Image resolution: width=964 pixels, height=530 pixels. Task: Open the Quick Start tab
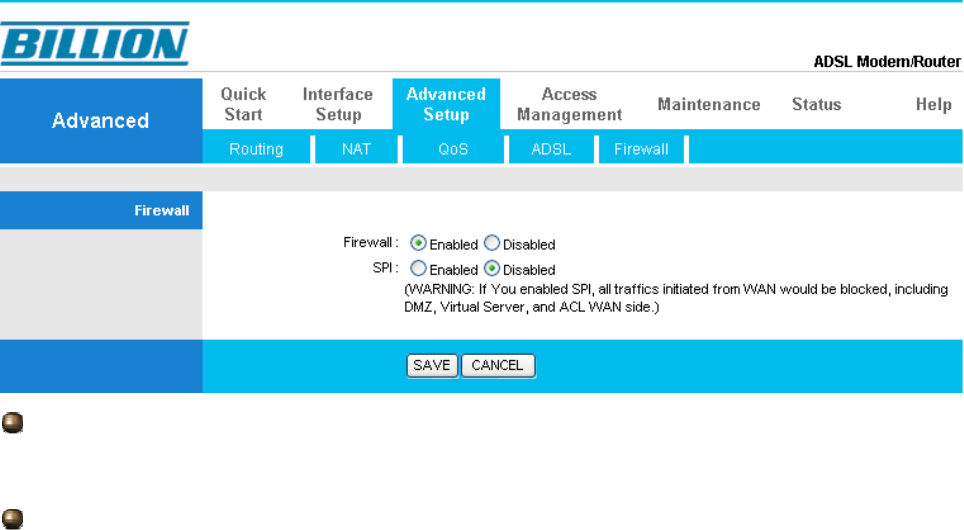click(243, 104)
